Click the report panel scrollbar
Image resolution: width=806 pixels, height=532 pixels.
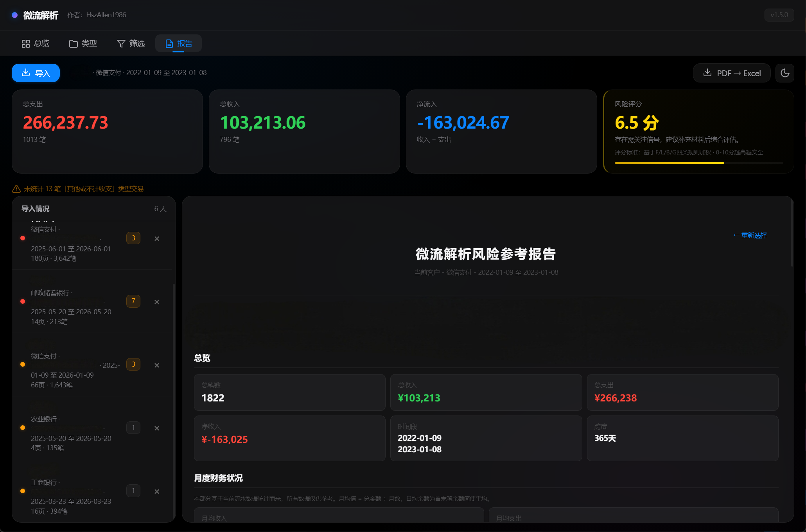tap(792, 233)
